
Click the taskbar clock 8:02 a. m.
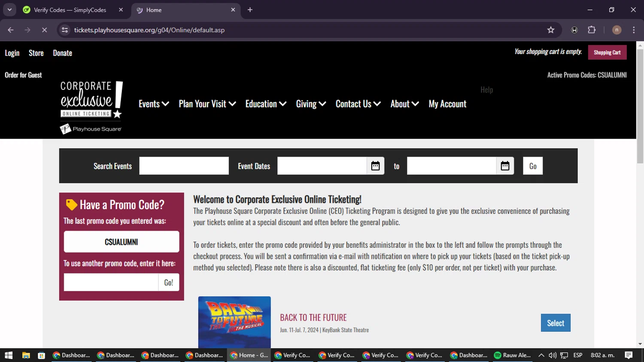pos(603,355)
